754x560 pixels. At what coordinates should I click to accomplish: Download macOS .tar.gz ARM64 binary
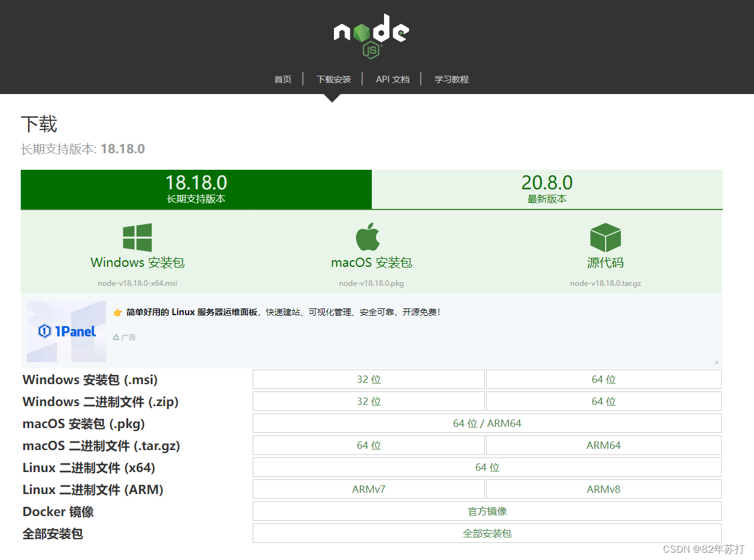click(604, 445)
